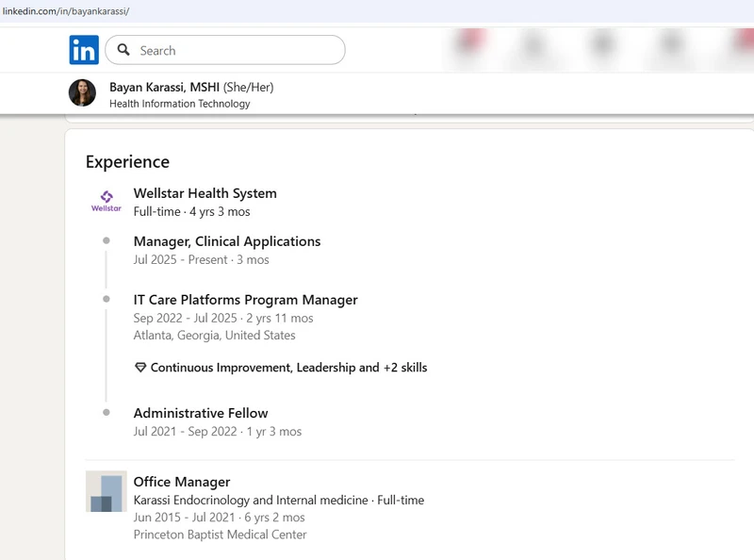Select the Manager, Clinical Applications position
The image size is (754, 560).
click(227, 241)
